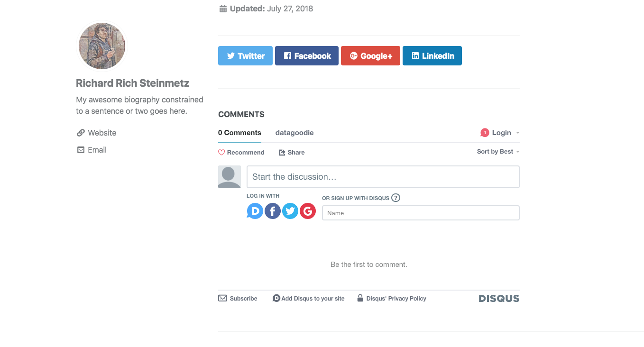Open Disqus' Privacy Policy link

[x=392, y=298]
